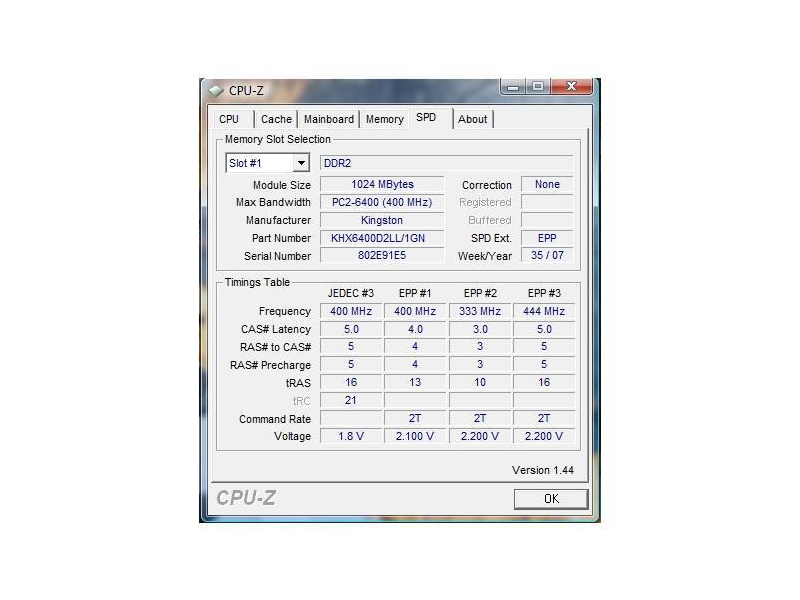Click the EPP #2 column header
This screenshot has height=600, width=800.
[480, 293]
